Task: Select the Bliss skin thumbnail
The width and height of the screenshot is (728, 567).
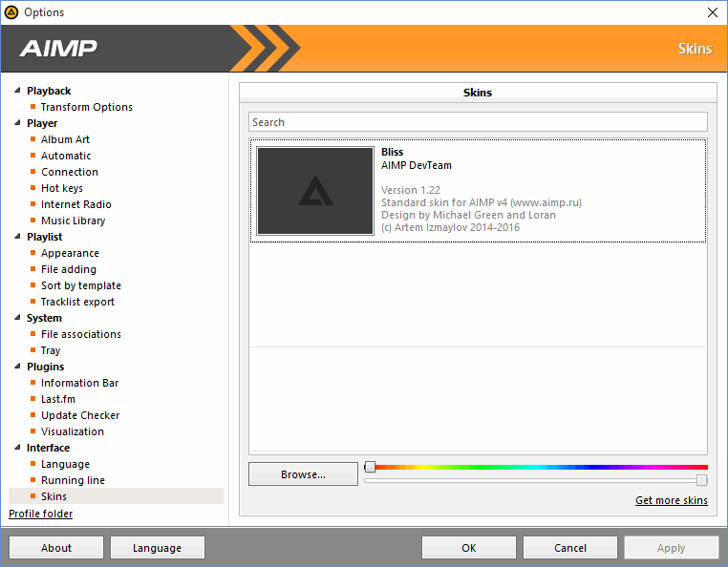Action: pyautogui.click(x=315, y=191)
